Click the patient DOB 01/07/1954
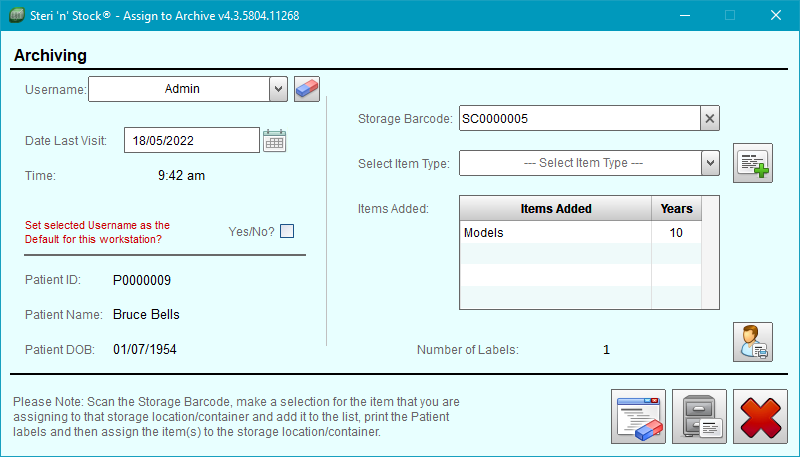Viewport: 800px width, 457px height. 145,349
